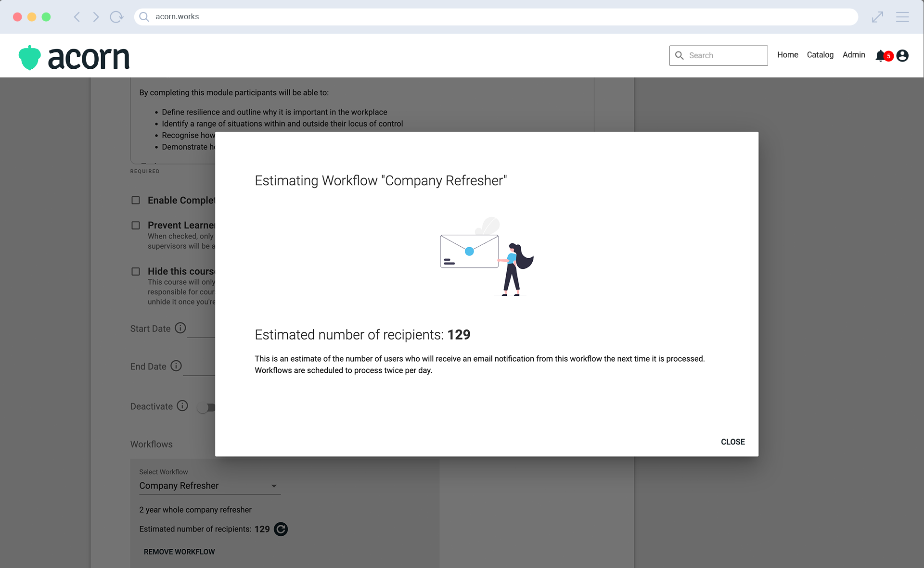This screenshot has width=924, height=568.
Task: Open the user profile avatar icon
Action: point(902,56)
